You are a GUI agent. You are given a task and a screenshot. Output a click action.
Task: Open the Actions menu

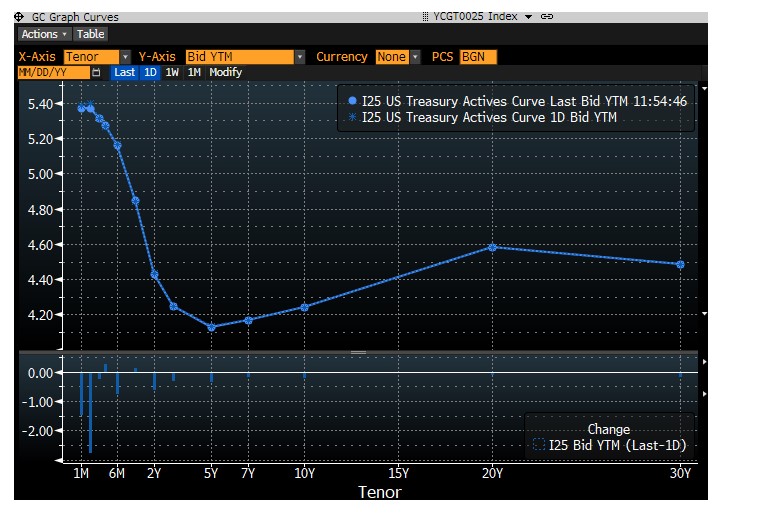[44, 34]
